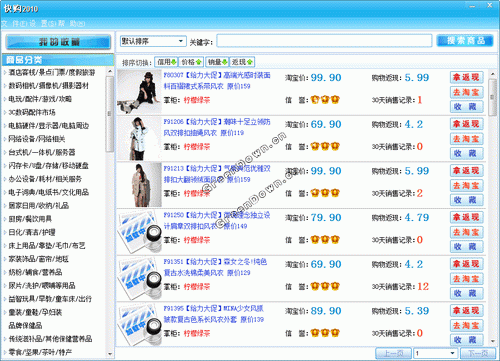Toggle sorting by 信用 credit

point(166,62)
